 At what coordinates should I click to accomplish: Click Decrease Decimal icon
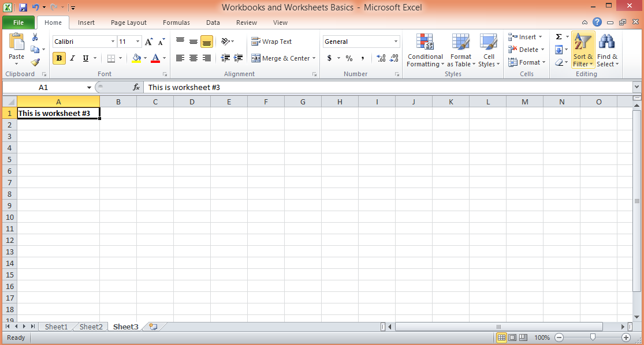point(394,58)
